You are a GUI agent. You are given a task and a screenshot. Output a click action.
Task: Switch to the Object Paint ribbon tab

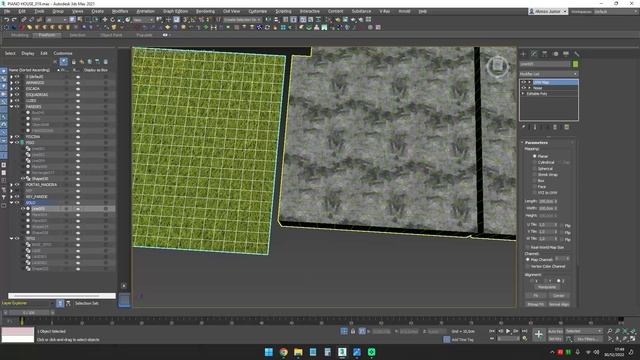[111, 35]
